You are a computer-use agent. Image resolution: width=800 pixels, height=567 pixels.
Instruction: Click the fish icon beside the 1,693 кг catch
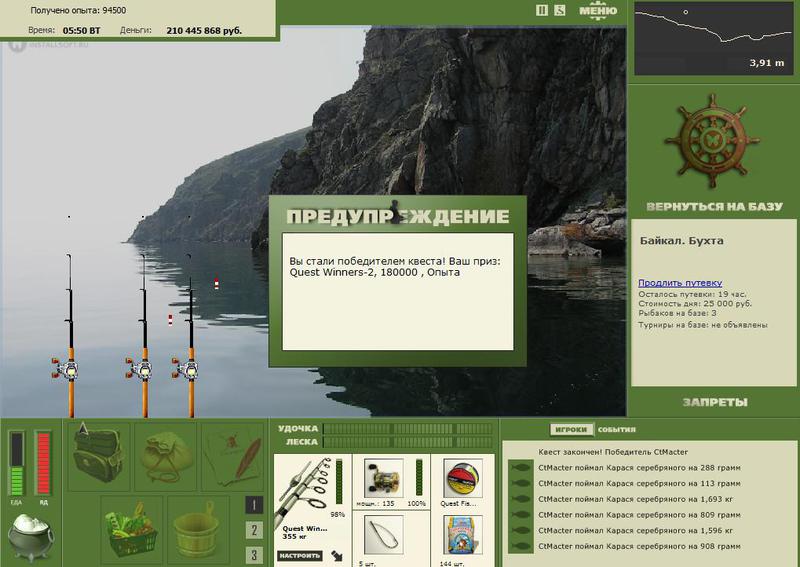pos(520,499)
